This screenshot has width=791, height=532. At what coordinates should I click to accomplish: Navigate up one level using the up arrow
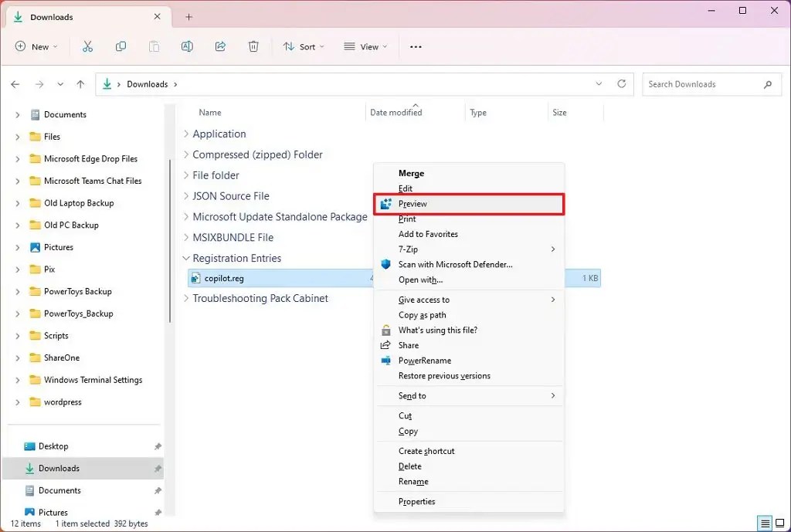point(80,84)
